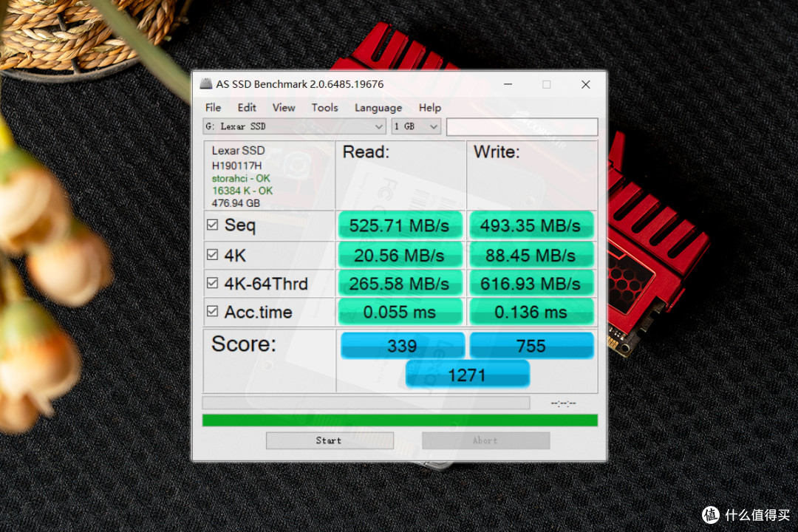The width and height of the screenshot is (798, 532).
Task: Click the 4K write value 88.45 MB/s
Action: click(x=531, y=255)
